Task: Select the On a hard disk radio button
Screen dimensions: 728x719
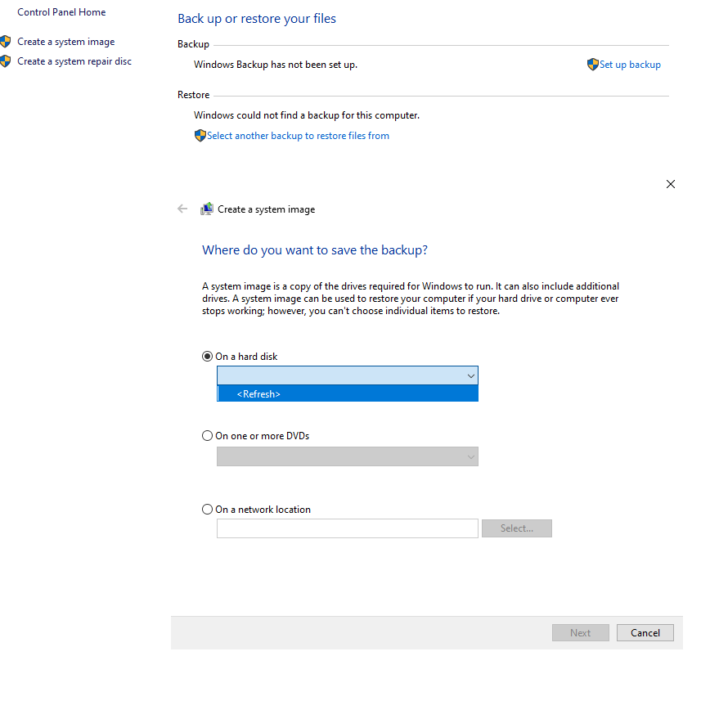Action: [x=207, y=357]
